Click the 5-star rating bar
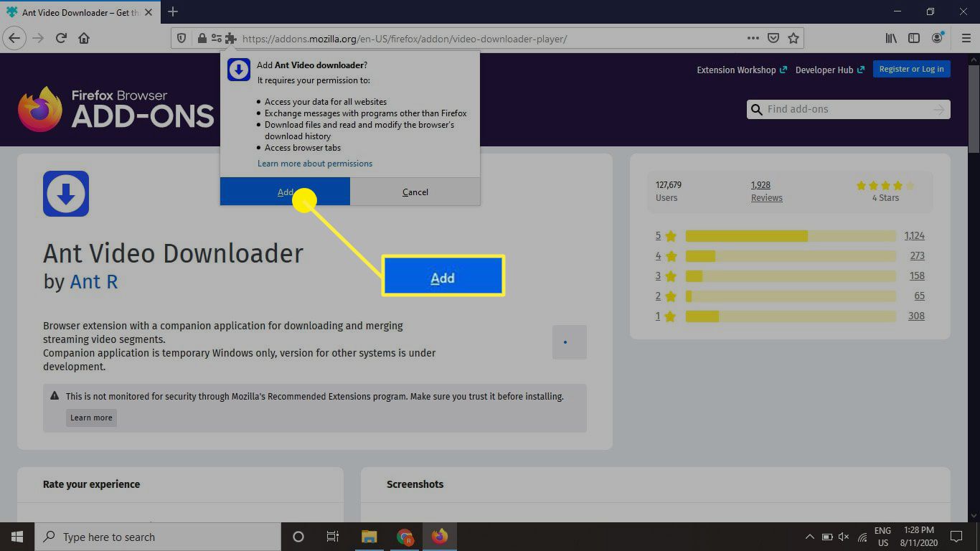The height and width of the screenshot is (551, 980). coord(791,236)
